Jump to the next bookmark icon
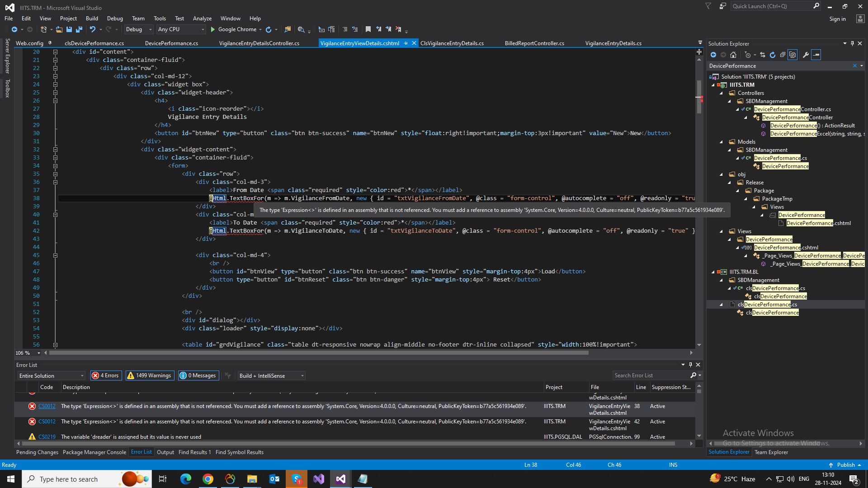The image size is (868, 488). coord(388,29)
